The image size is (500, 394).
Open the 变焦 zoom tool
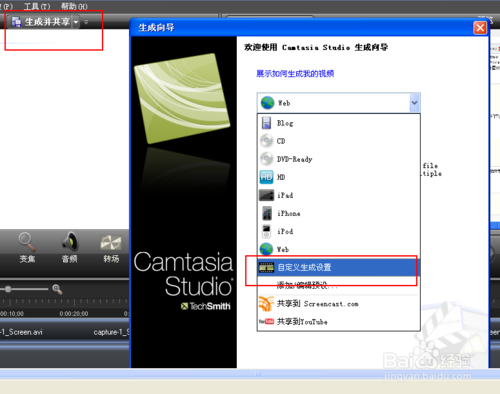(x=27, y=248)
